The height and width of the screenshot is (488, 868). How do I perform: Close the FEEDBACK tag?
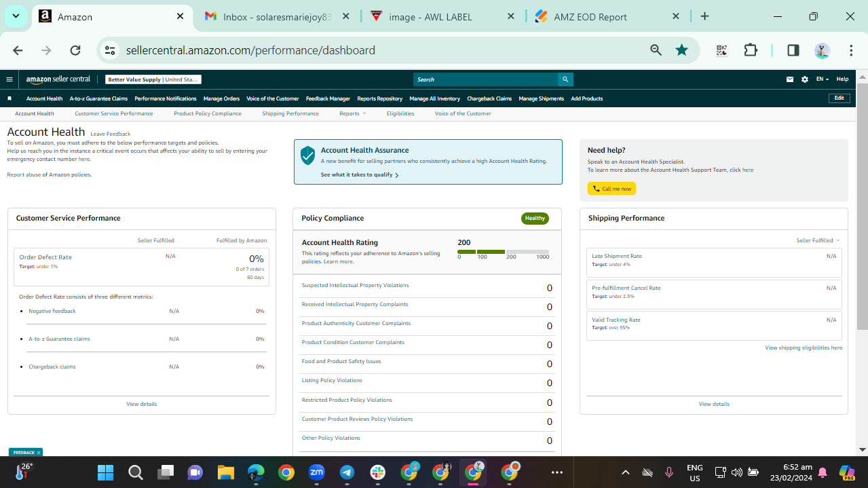point(39,452)
